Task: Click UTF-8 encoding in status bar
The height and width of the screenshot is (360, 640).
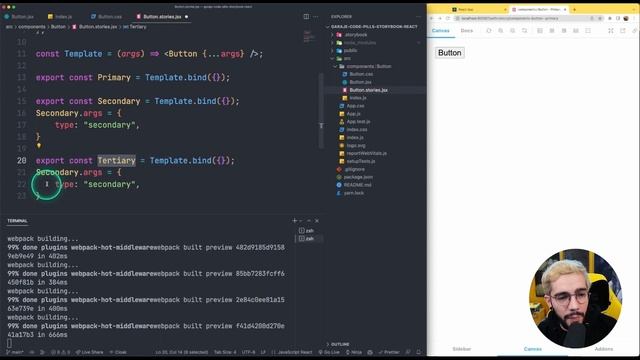Action: pyautogui.click(x=249, y=352)
